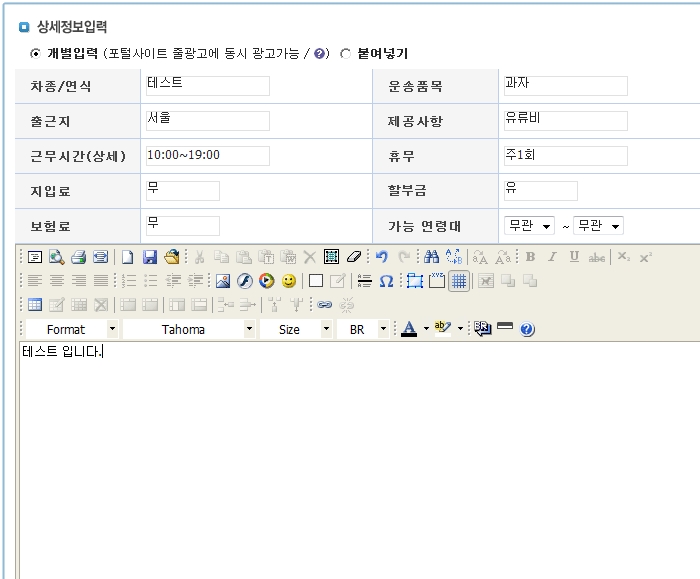Click the smiley emoticon icon
The width and height of the screenshot is (700, 579).
tap(289, 281)
